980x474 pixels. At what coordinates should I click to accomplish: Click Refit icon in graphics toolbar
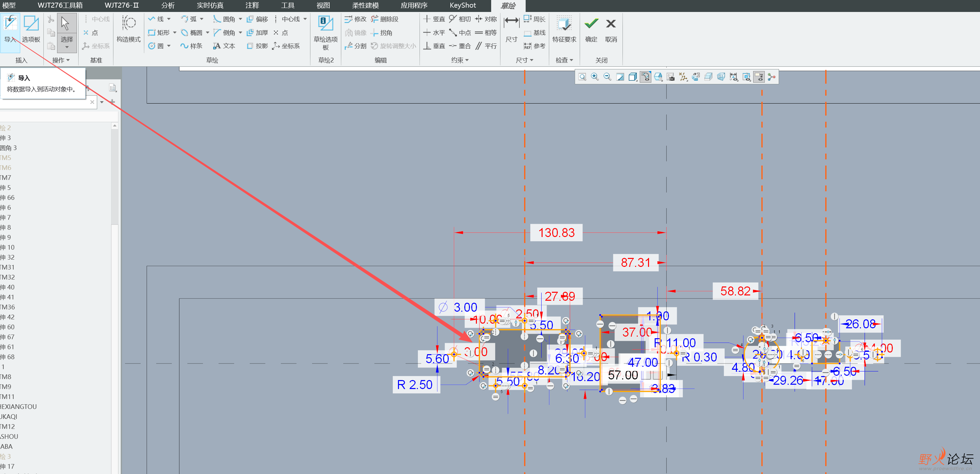582,77
